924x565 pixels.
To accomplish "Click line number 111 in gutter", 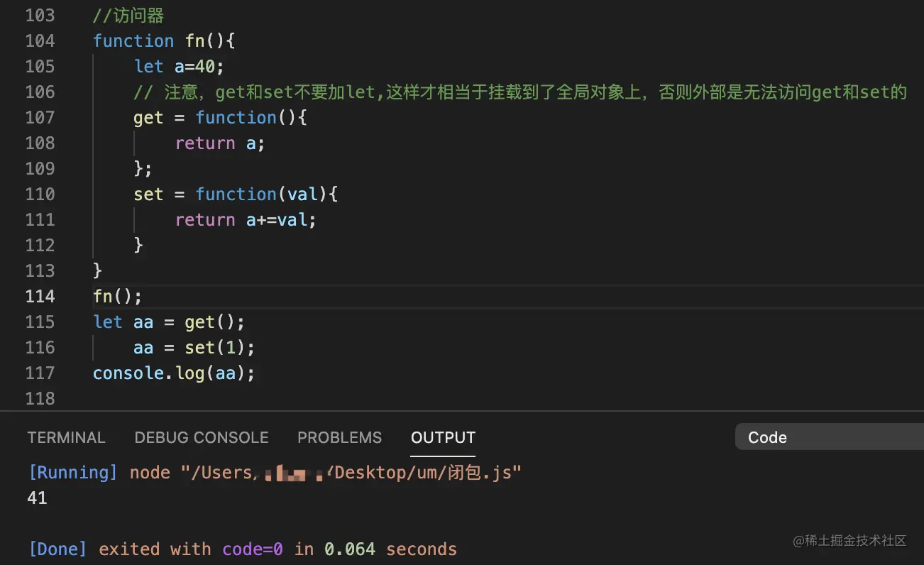I will pos(40,219).
